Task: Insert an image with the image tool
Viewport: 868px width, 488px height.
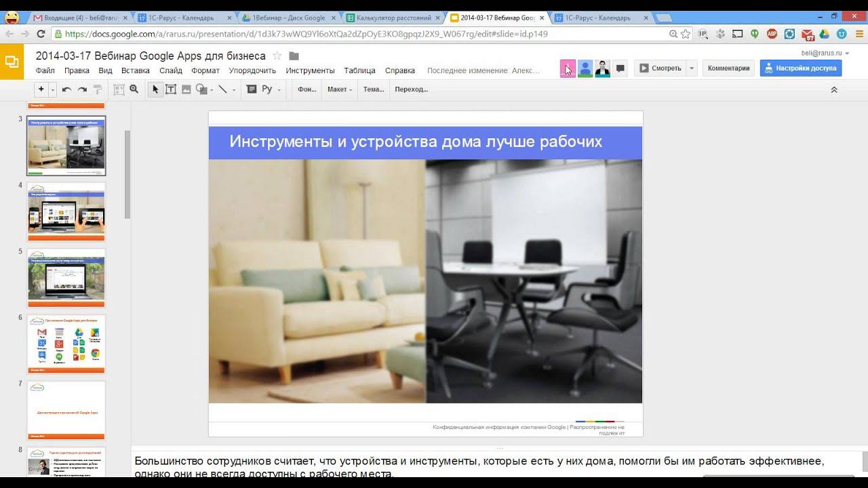Action: (186, 89)
